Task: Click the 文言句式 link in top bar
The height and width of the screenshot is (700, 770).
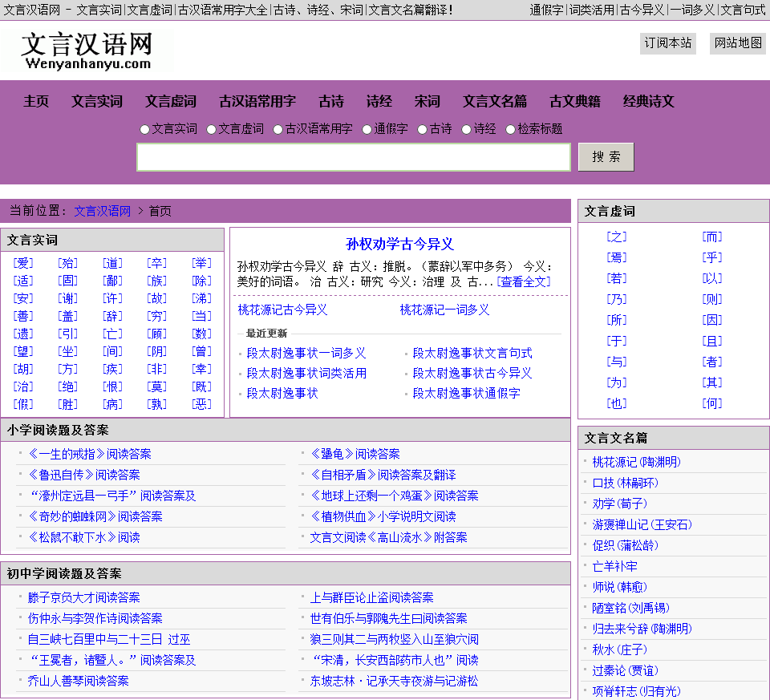Action: tap(743, 10)
